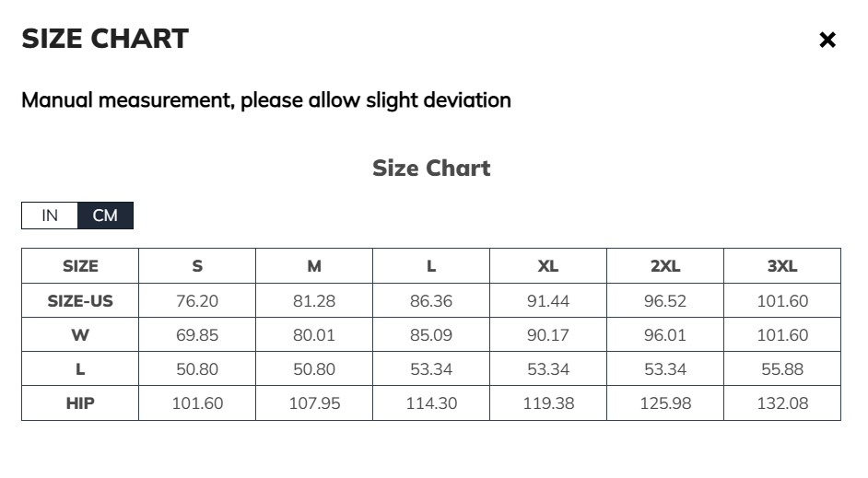The image size is (868, 478).
Task: Click the 76.20 SIZE-US value
Action: (197, 300)
